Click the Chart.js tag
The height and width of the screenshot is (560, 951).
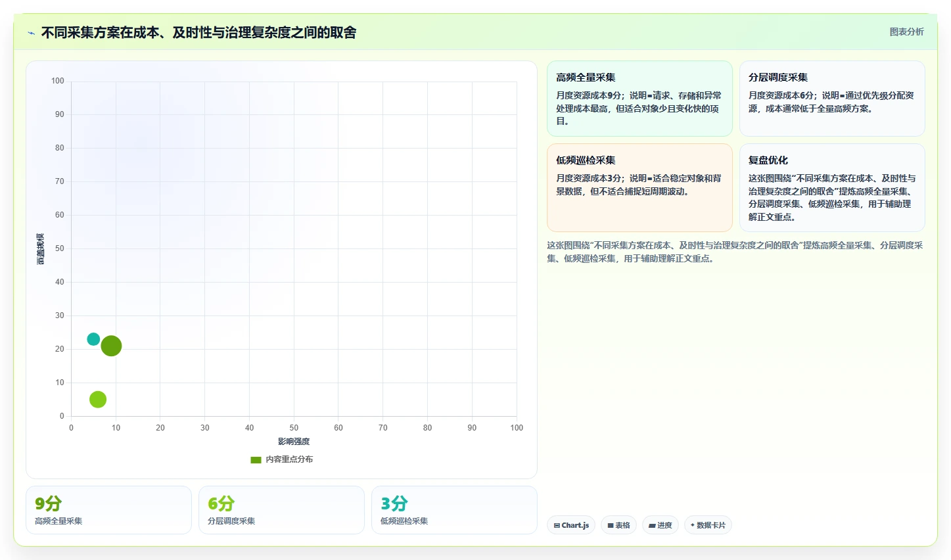click(x=571, y=525)
